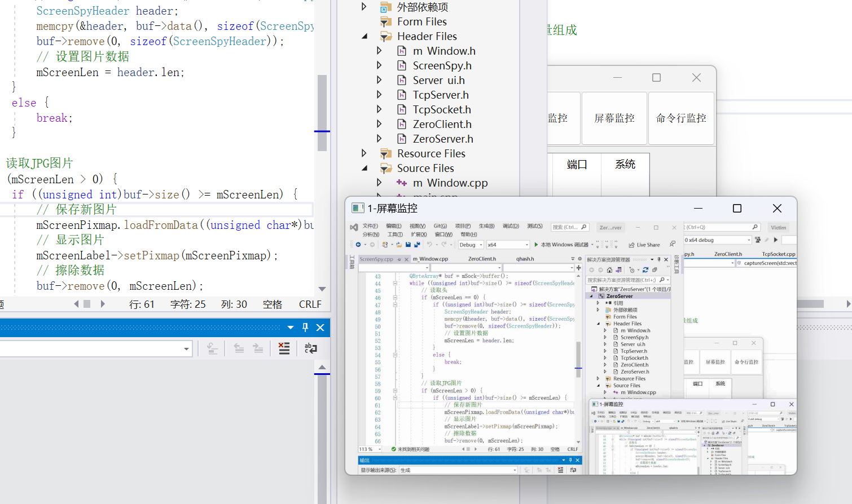Toggle fold box at line 54 in remote editor
The width and height of the screenshot is (852, 504).
pos(395,355)
